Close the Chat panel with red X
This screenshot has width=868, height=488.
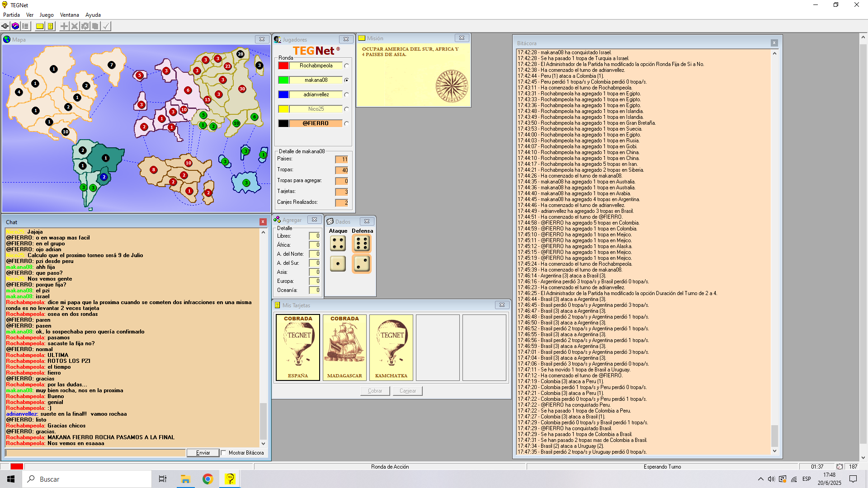[263, 222]
